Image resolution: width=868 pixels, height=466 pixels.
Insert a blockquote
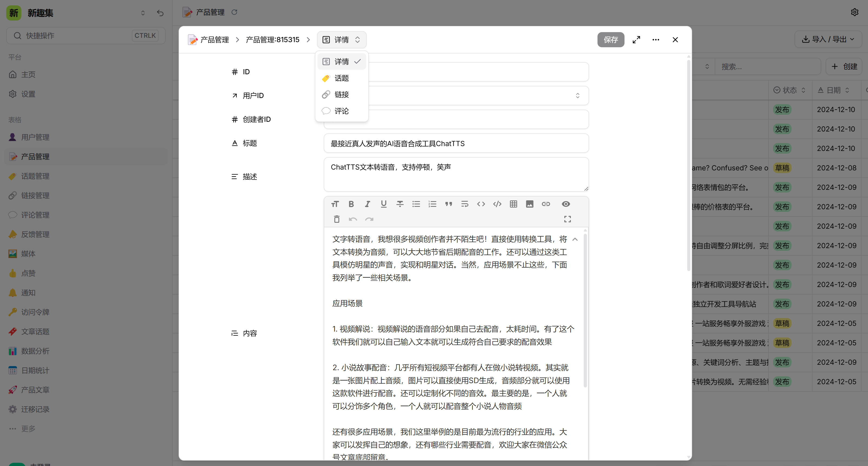click(x=449, y=204)
